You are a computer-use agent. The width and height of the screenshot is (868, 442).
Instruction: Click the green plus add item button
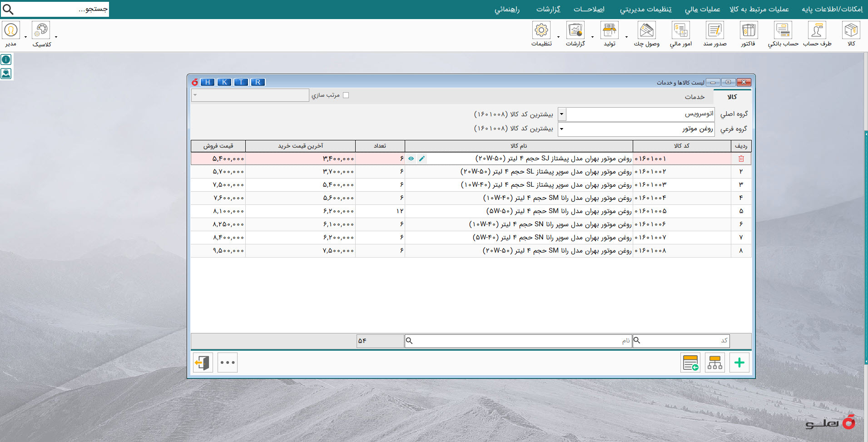click(739, 363)
